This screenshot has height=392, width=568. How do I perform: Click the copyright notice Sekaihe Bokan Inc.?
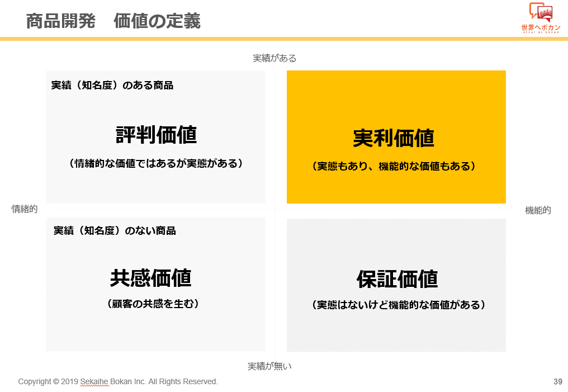(118, 381)
